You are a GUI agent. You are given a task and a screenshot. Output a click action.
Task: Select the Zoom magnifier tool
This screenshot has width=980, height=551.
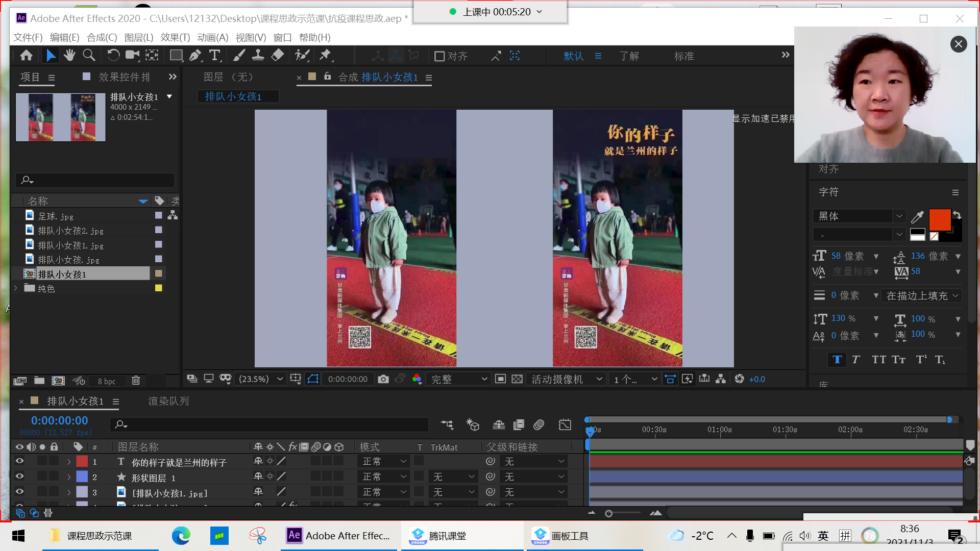89,55
